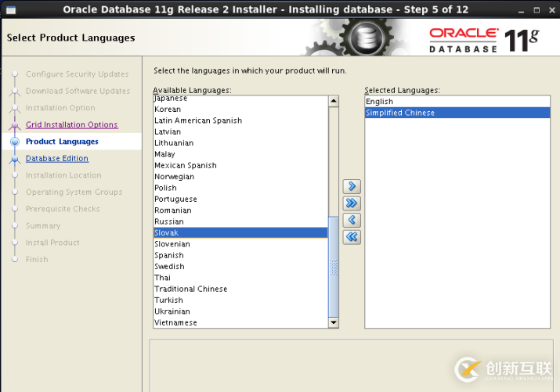Select Malay in the Available Languages list
This screenshot has width=560, height=392.
pyautogui.click(x=240, y=154)
